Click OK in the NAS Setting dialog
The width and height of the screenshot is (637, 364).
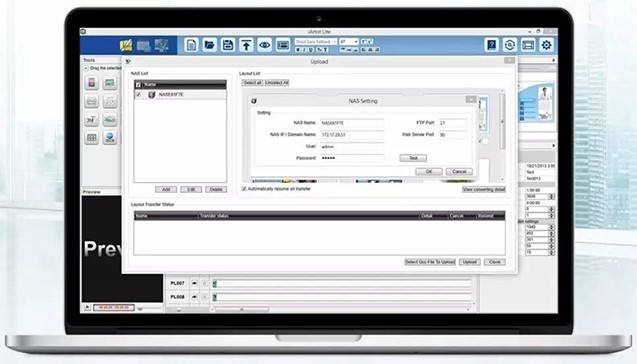429,171
